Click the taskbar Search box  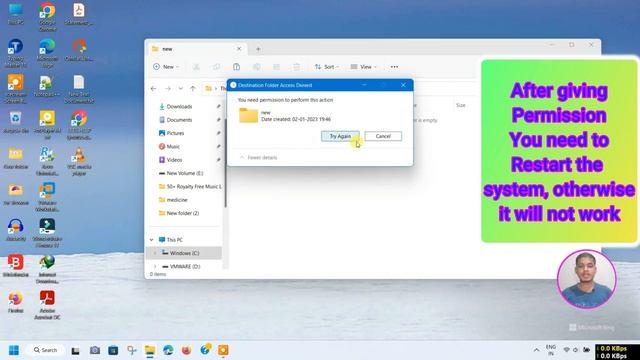click(x=45, y=350)
